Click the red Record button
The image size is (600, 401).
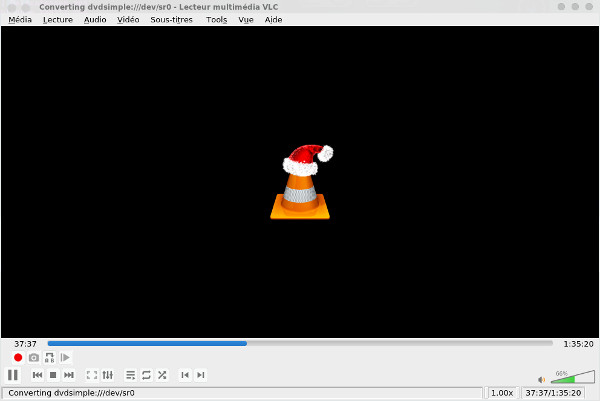point(17,357)
